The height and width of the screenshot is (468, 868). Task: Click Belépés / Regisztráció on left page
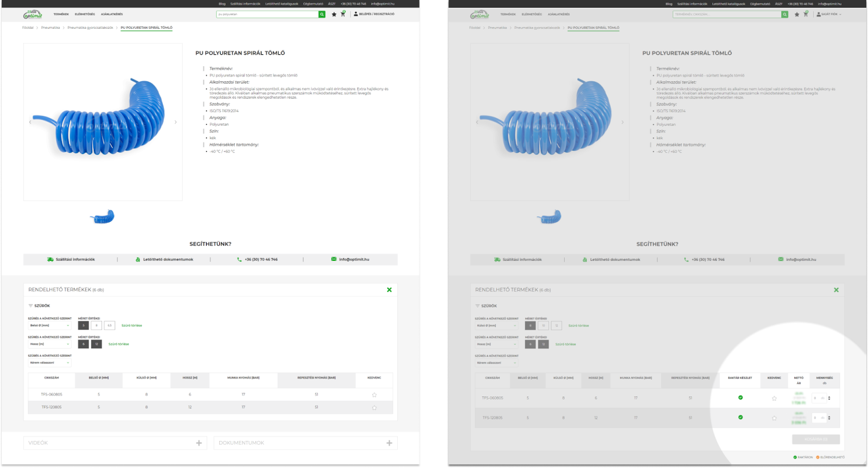[x=374, y=14]
